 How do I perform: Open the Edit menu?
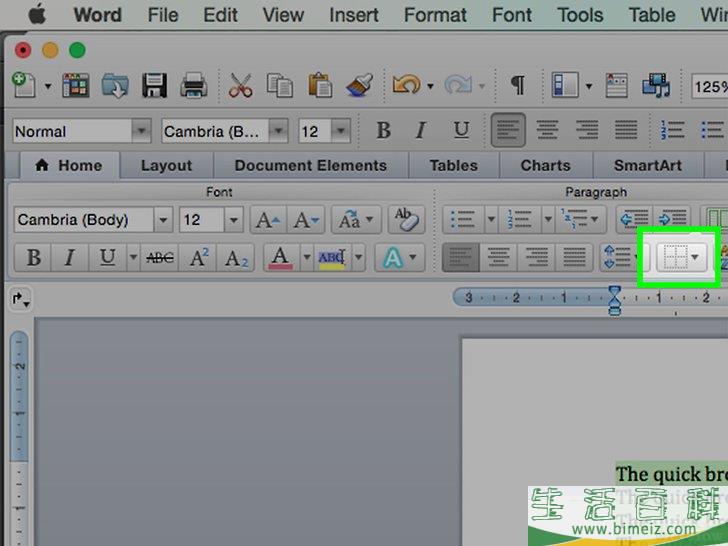[220, 15]
